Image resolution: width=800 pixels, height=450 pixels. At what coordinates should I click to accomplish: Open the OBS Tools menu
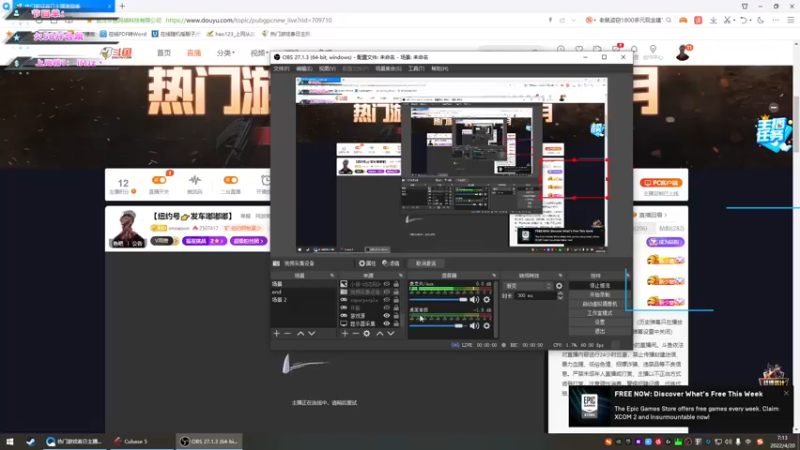416,68
